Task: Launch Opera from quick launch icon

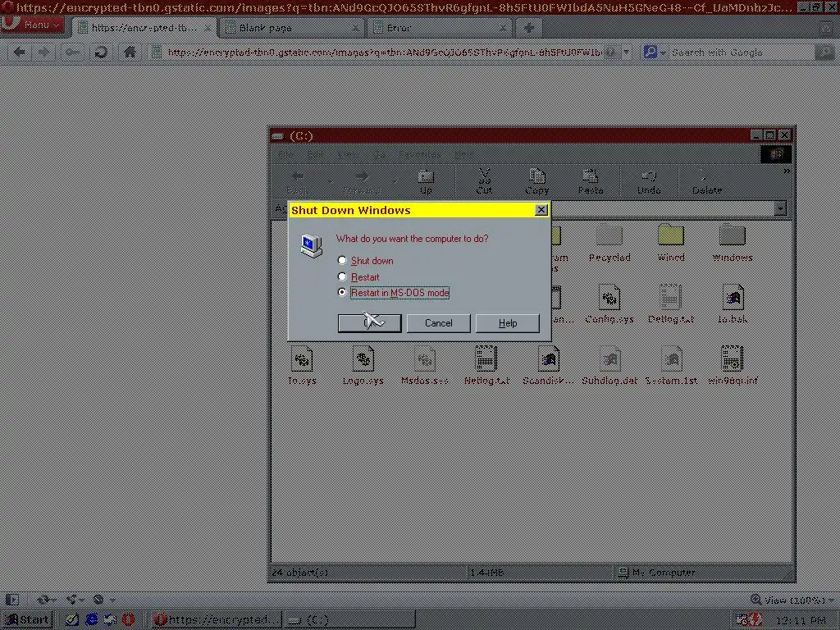Action: tap(129, 620)
